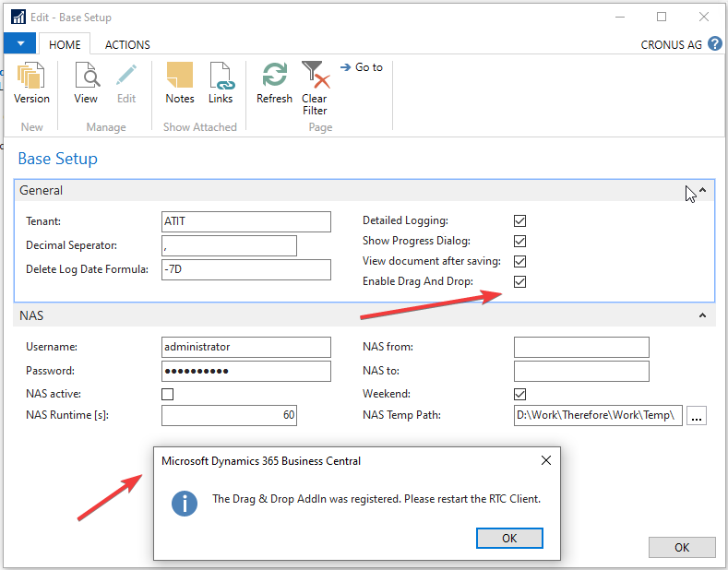Click the CRONUS AG company name
Screen dimensions: 728x570
pos(671,44)
